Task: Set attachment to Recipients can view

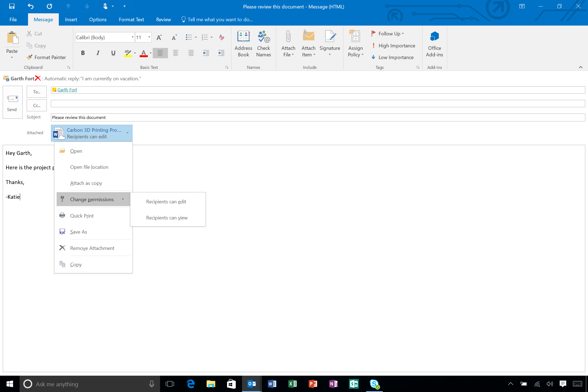Action: (167, 218)
